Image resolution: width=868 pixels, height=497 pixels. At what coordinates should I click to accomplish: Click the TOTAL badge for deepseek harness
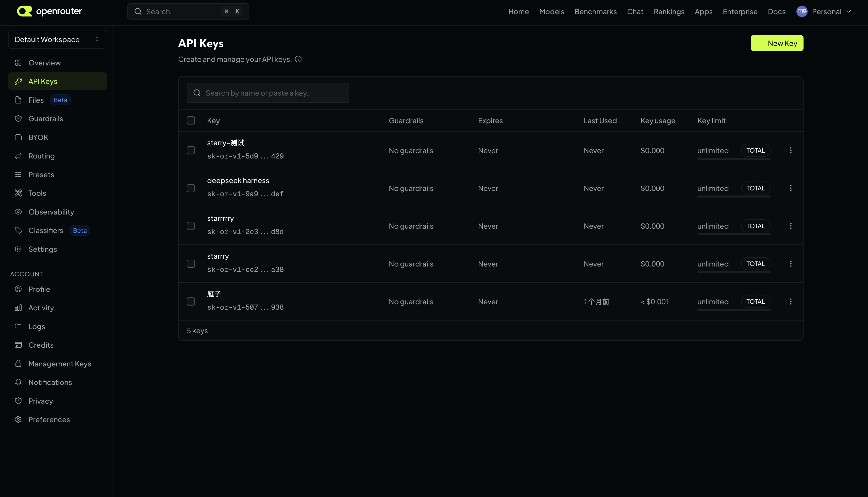(x=755, y=188)
